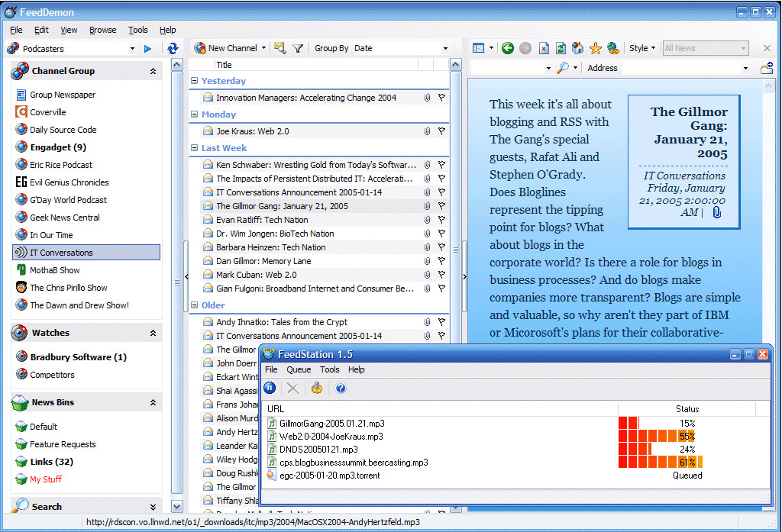Image resolution: width=782 pixels, height=532 pixels.
Task: Open the New Channel dropdown arrow
Action: pos(263,48)
